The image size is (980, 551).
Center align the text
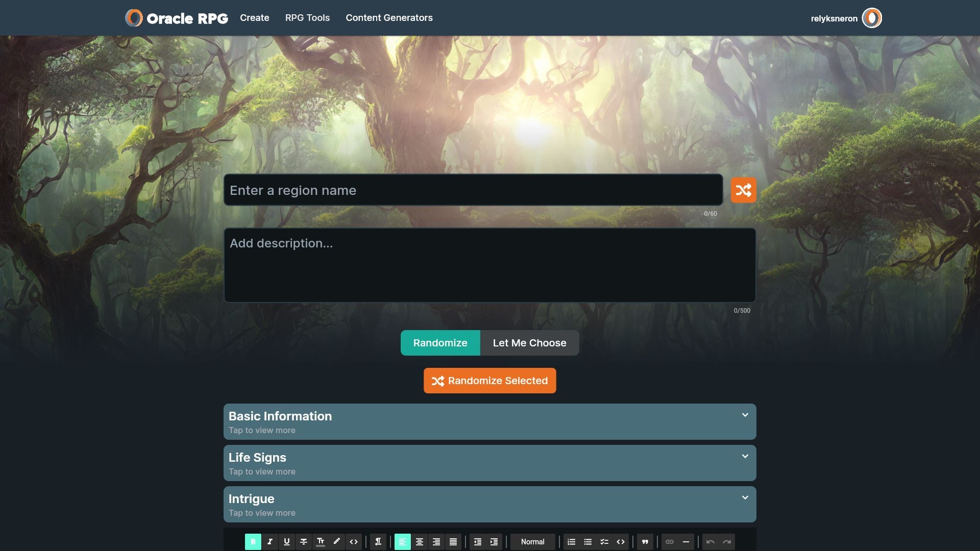420,542
